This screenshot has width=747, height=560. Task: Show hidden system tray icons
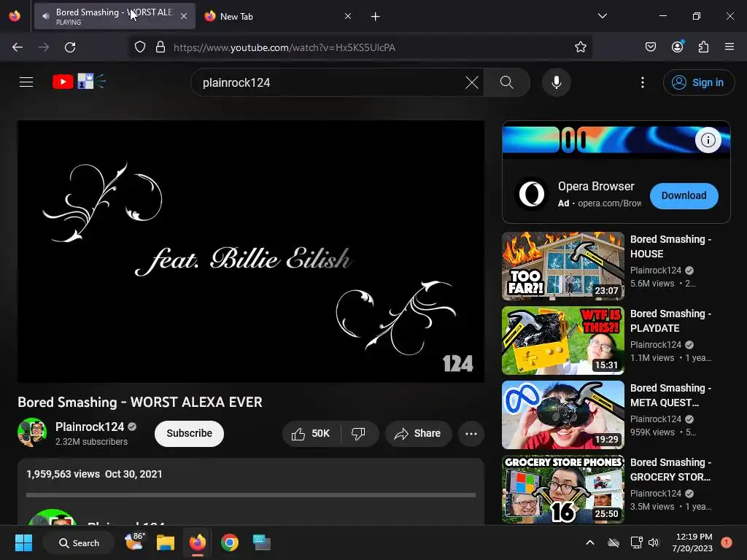[589, 542]
